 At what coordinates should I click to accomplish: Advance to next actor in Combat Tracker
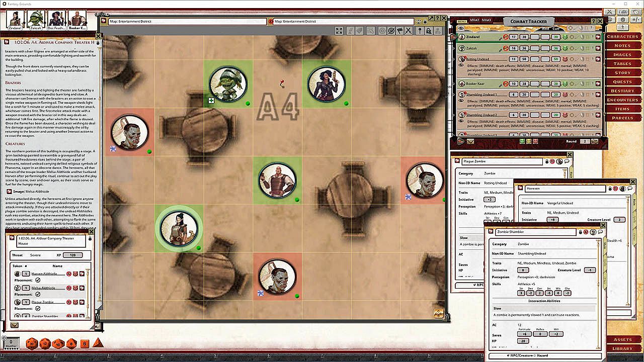pyautogui.click(x=460, y=141)
